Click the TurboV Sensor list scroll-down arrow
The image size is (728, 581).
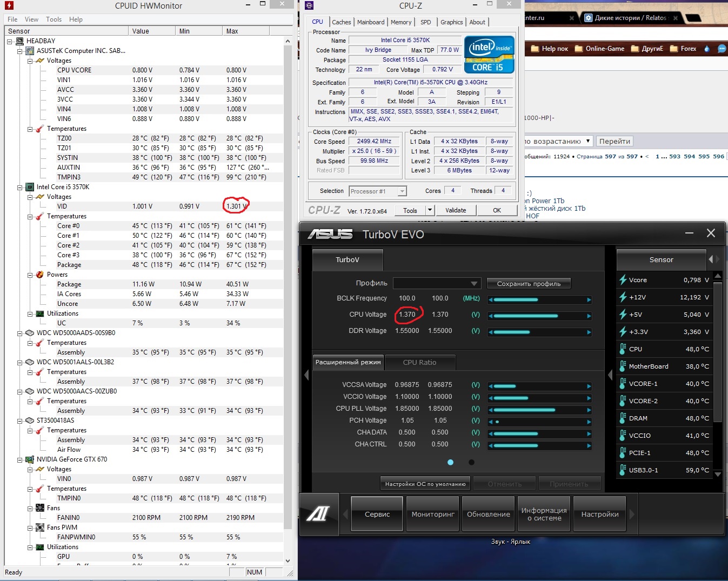[x=718, y=474]
